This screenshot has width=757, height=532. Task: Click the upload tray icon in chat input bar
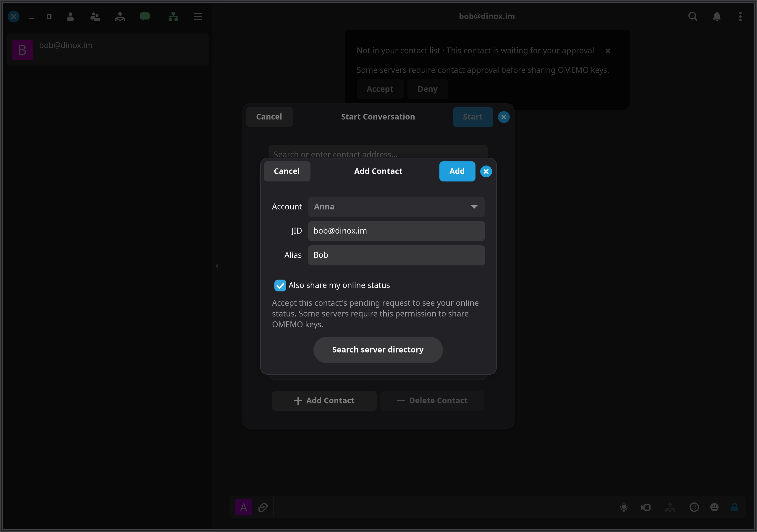[670, 507]
